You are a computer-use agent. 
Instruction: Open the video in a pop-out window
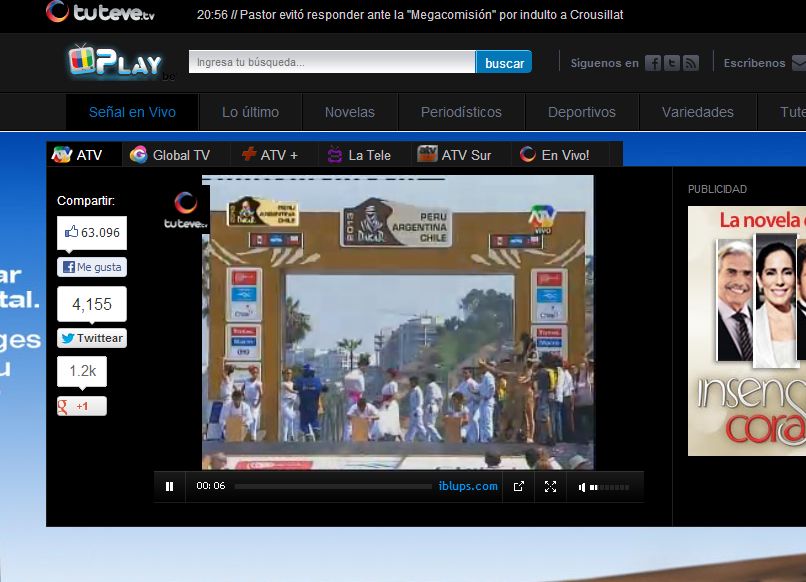[518, 486]
